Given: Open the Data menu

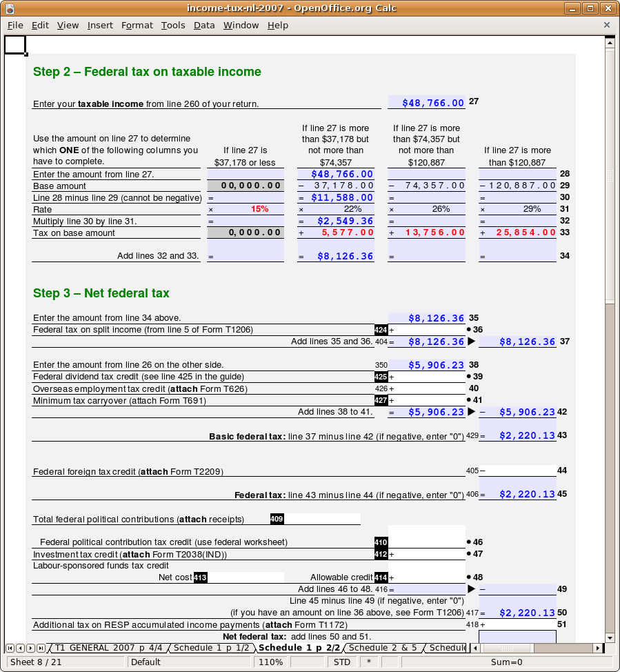Looking at the screenshot, I should 204,26.
